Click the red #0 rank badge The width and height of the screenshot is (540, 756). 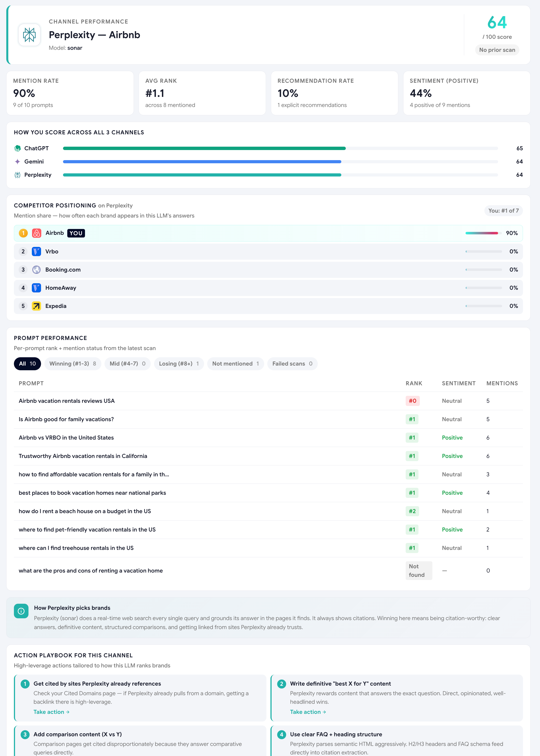click(x=413, y=401)
